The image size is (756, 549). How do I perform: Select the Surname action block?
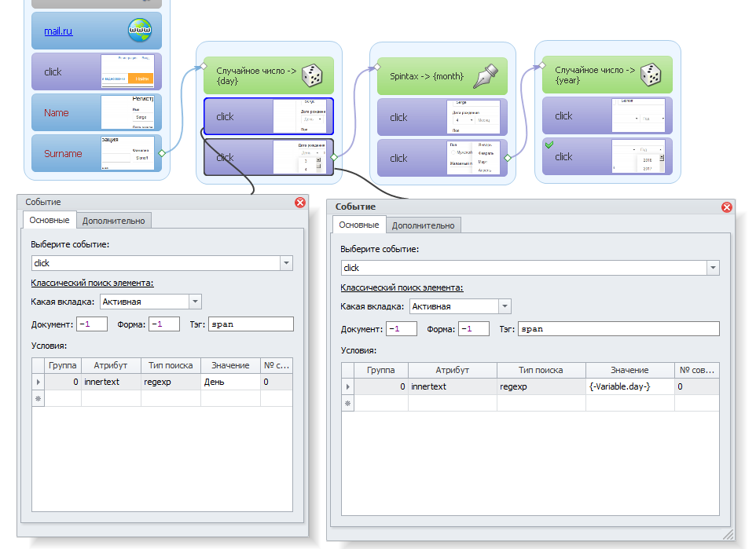pos(97,153)
